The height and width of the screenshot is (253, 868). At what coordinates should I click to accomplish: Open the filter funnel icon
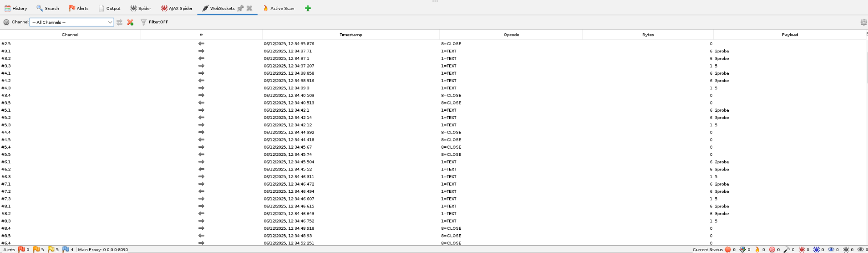(x=143, y=22)
